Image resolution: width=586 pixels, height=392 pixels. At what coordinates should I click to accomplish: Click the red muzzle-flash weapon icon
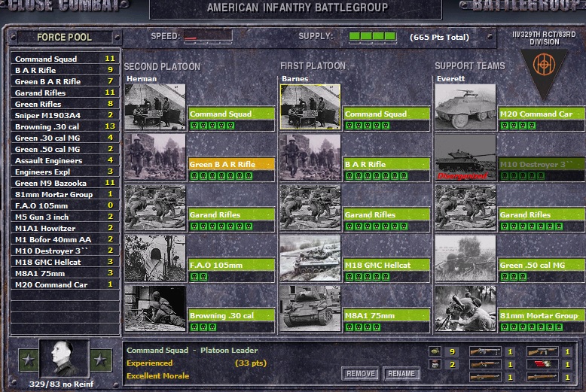pos(542,364)
